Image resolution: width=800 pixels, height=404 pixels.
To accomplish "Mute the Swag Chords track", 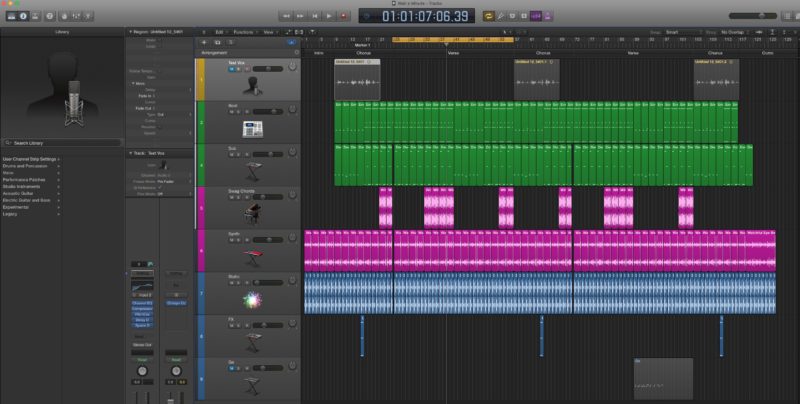I will tap(232, 197).
